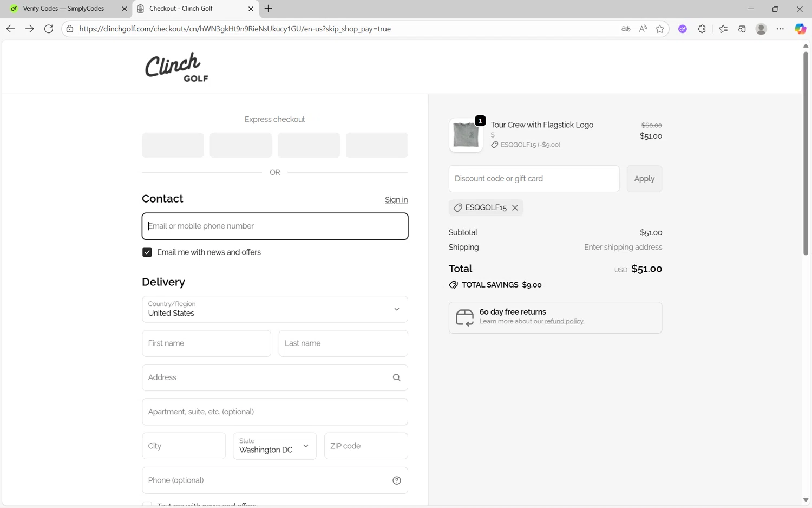This screenshot has width=812, height=508.
Task: Click the ESQGOLF15 (-$9.00) line under product
Action: (526, 145)
